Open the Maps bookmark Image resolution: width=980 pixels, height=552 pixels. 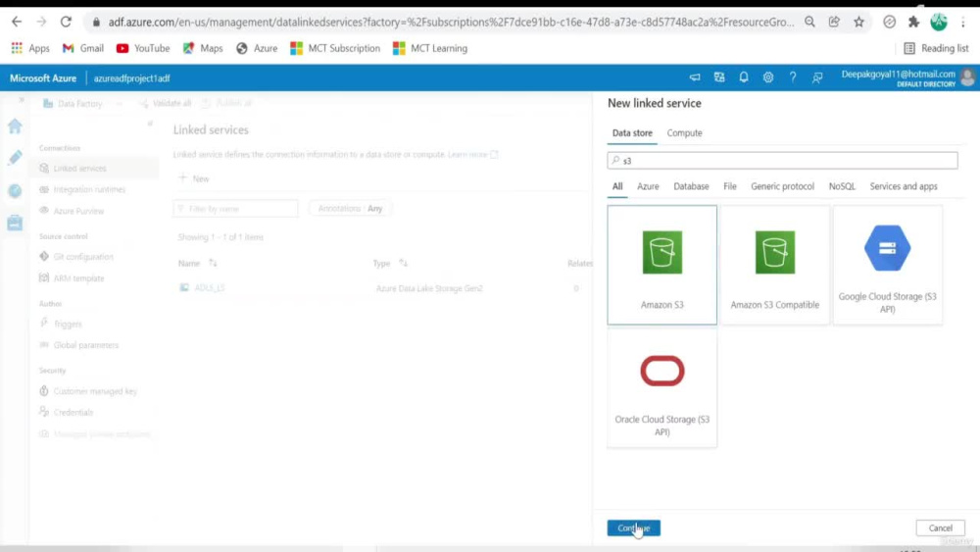click(x=203, y=48)
